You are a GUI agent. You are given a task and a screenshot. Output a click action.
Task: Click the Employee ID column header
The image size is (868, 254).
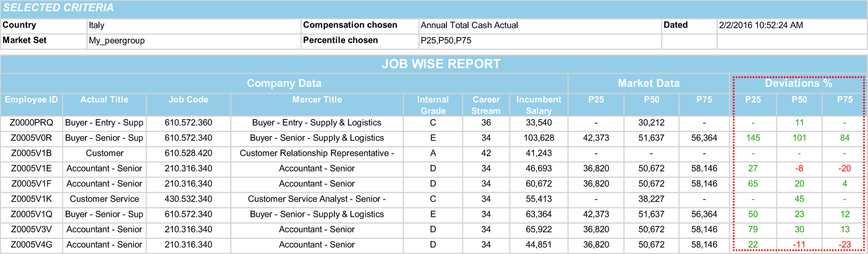tap(32, 100)
